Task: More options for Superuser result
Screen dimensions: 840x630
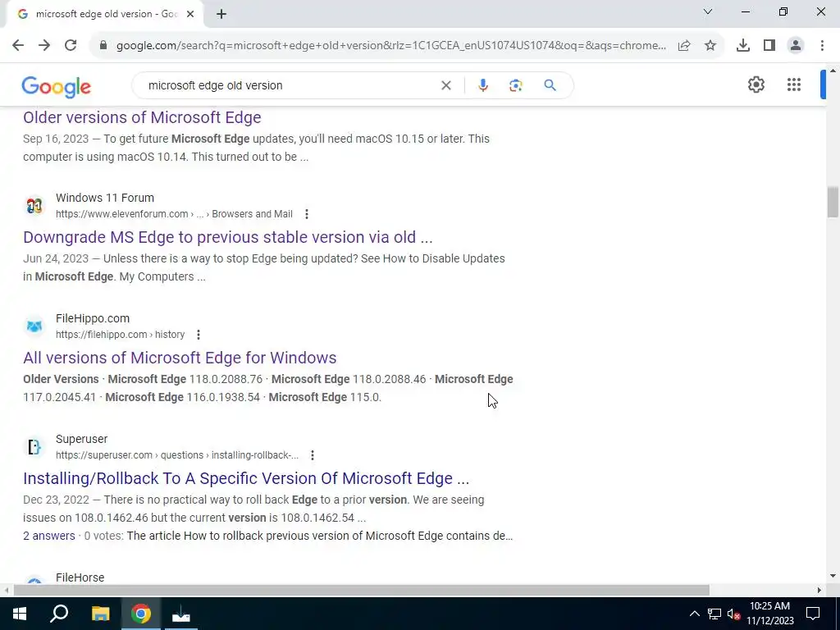Action: click(x=313, y=455)
